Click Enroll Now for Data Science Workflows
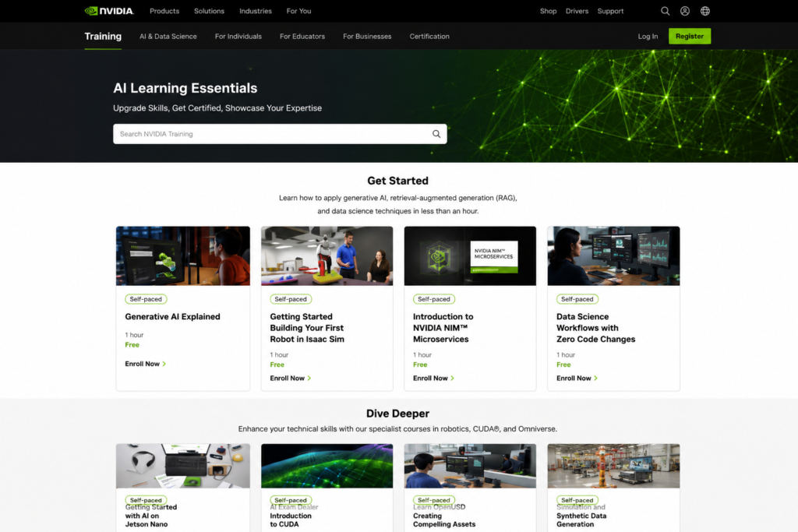This screenshot has height=532, width=798. click(577, 378)
